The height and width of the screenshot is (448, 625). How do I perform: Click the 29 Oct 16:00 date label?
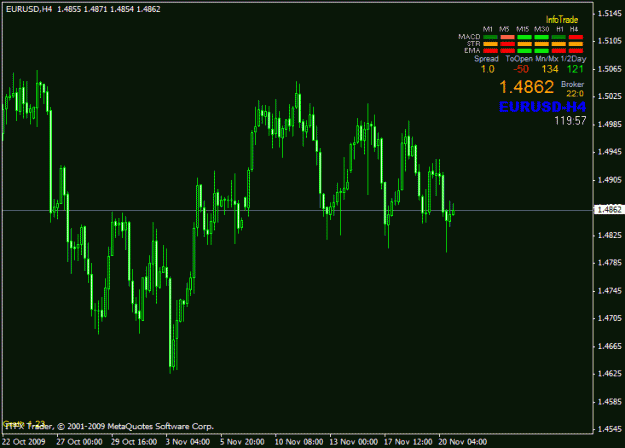click(x=134, y=442)
